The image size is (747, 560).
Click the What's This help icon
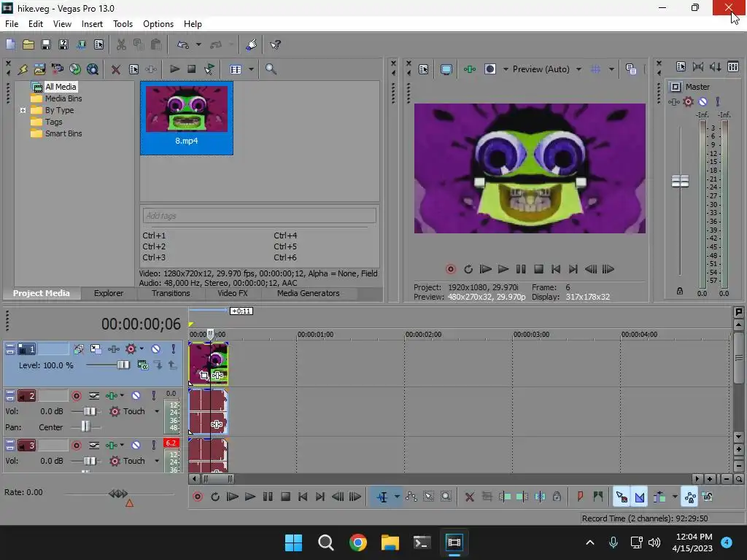[275, 44]
